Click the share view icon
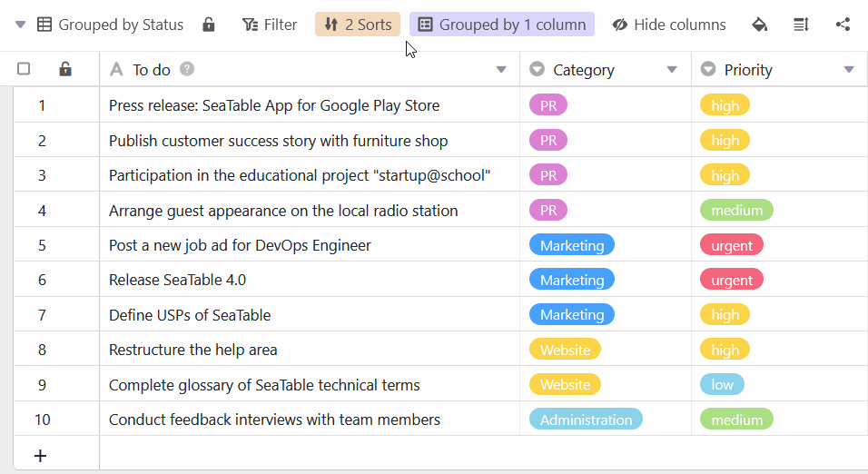 click(x=843, y=25)
